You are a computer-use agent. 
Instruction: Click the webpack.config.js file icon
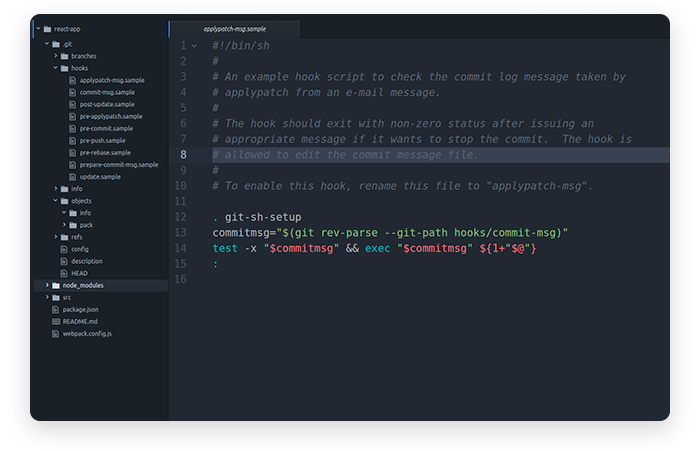[x=54, y=333]
